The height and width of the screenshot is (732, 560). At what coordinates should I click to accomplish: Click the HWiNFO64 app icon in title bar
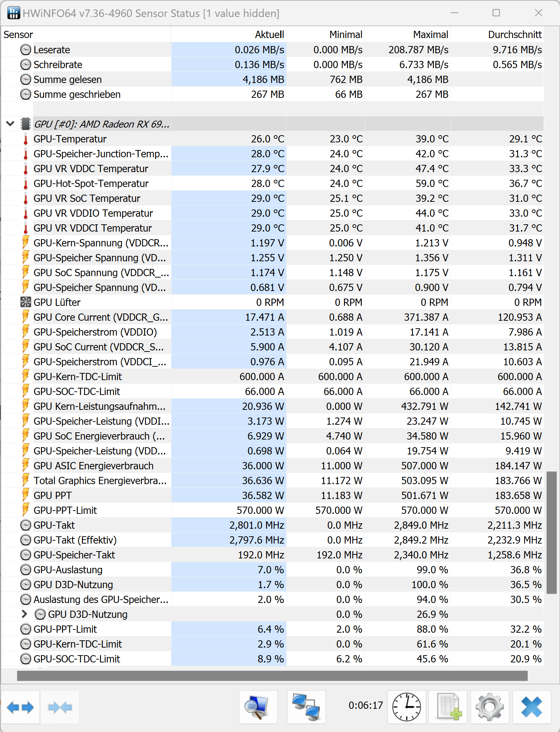point(13,13)
